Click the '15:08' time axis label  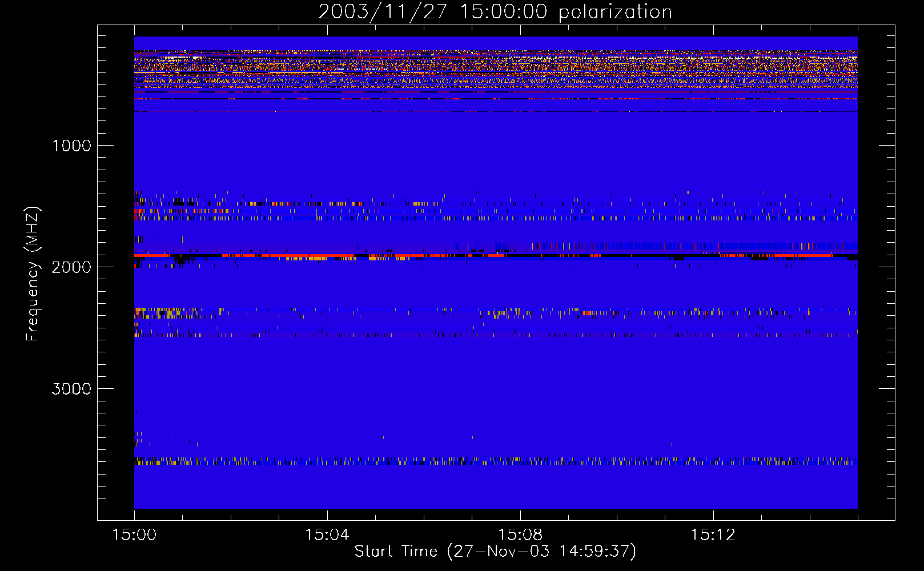click(x=520, y=535)
